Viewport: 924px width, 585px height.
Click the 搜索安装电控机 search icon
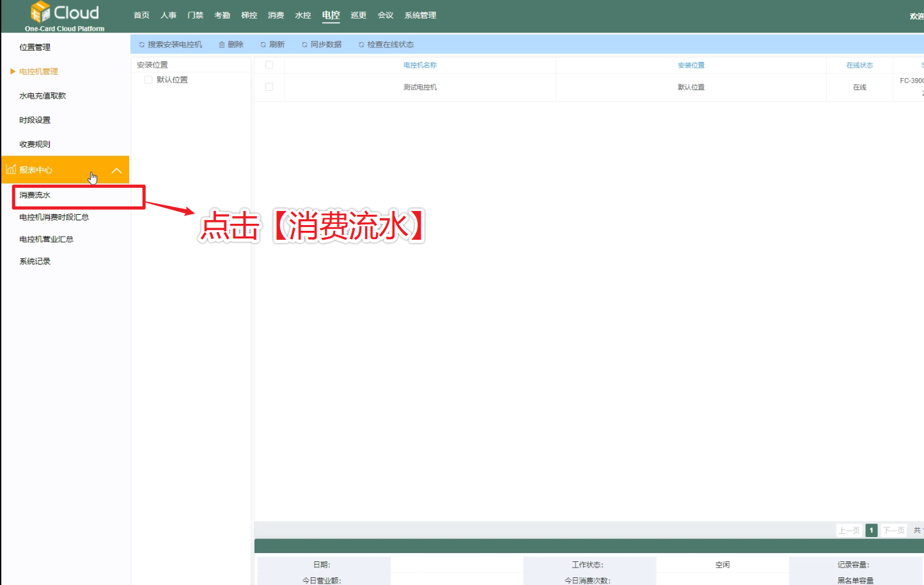click(142, 45)
